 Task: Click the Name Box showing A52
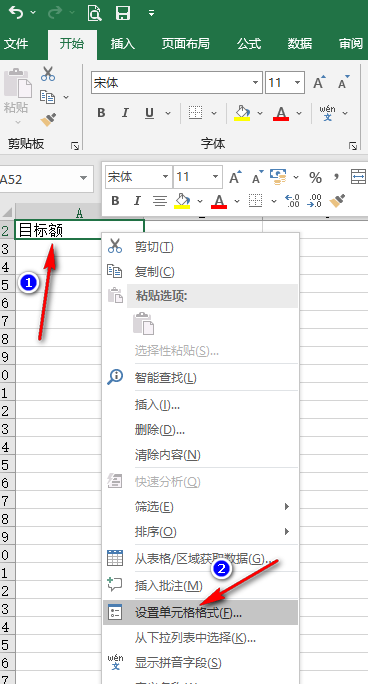(x=37, y=179)
